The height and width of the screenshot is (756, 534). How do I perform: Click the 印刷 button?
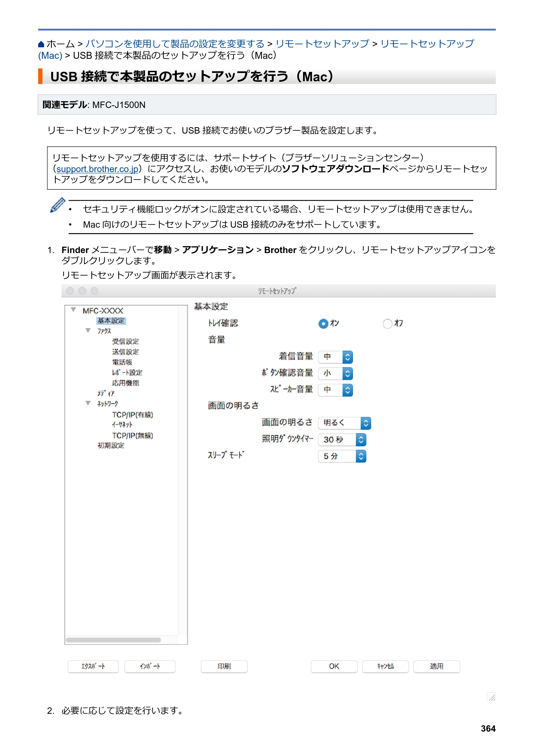click(x=224, y=666)
